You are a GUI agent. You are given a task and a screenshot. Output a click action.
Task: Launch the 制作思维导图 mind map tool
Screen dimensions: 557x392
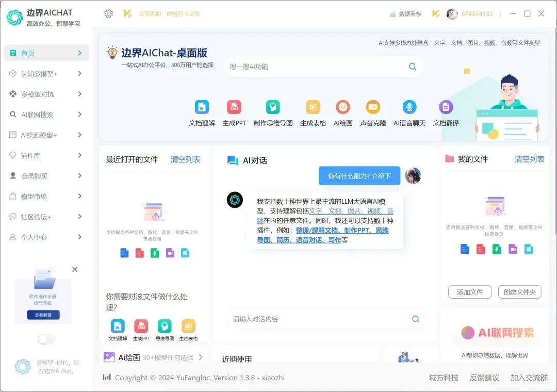click(x=273, y=107)
